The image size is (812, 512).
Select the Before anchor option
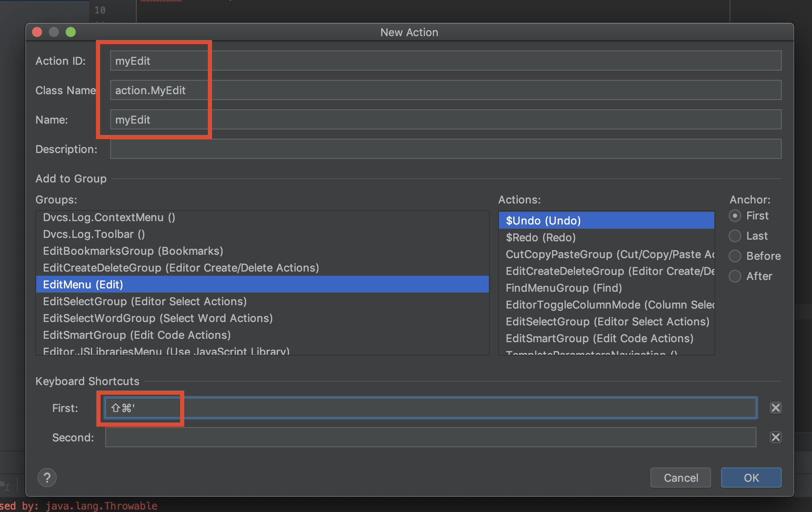735,256
